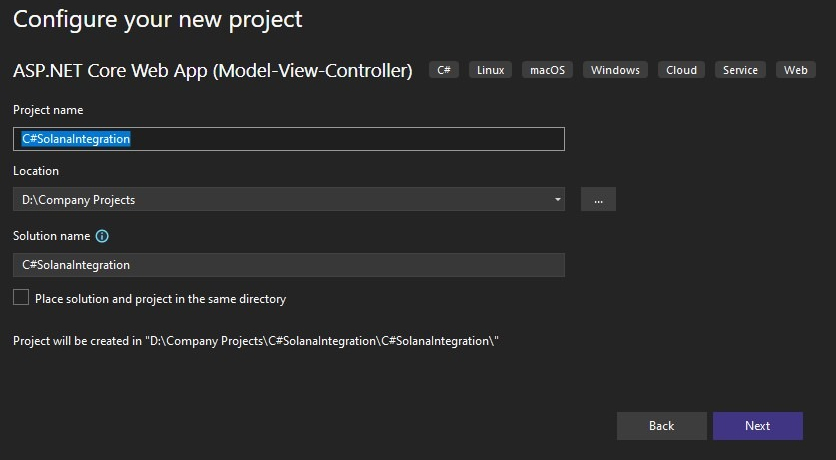The image size is (836, 460).
Task: Click the 'Location' label
Action: pyautogui.click(x=36, y=171)
